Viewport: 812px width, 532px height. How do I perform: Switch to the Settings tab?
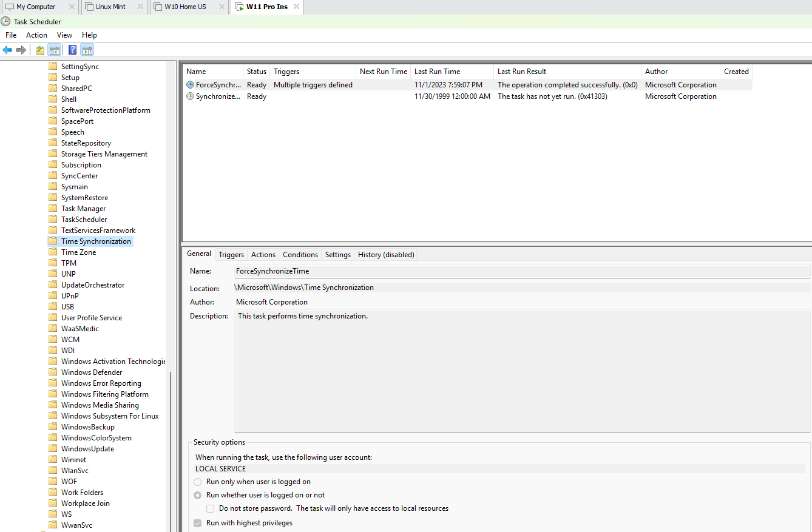coord(338,255)
